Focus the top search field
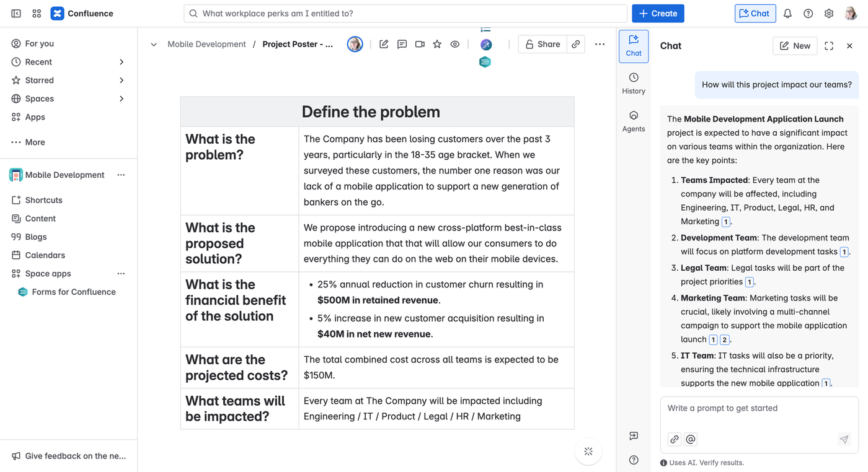Image resolution: width=868 pixels, height=472 pixels. [405, 14]
